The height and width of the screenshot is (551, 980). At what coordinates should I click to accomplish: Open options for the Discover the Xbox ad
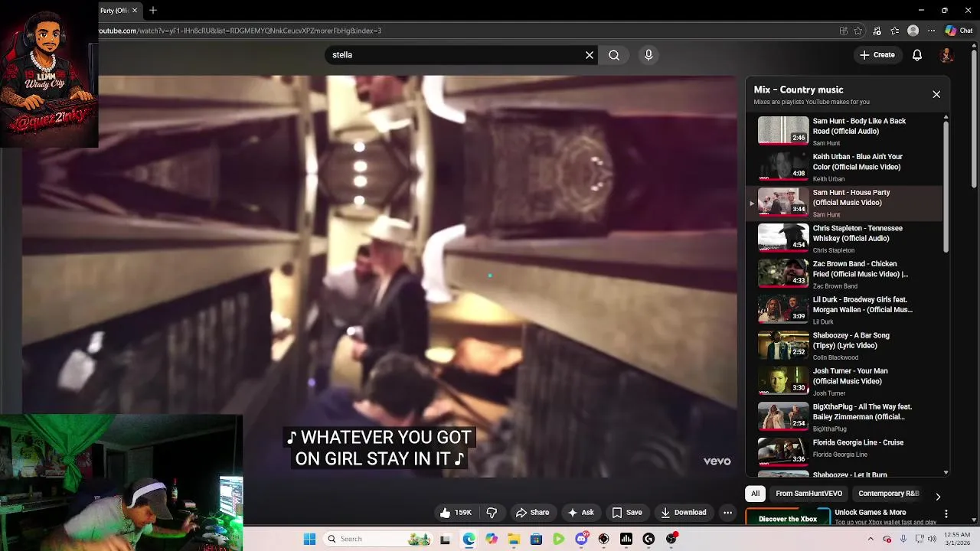(x=946, y=514)
